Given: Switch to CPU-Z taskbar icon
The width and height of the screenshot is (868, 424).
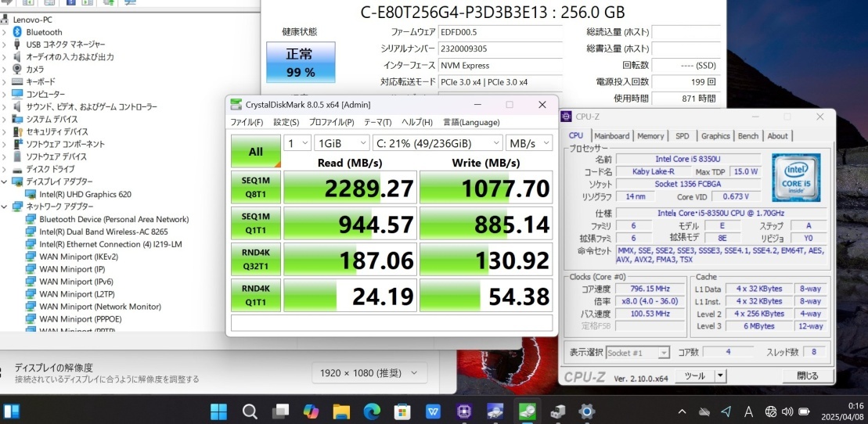Looking at the screenshot, I should click(463, 411).
